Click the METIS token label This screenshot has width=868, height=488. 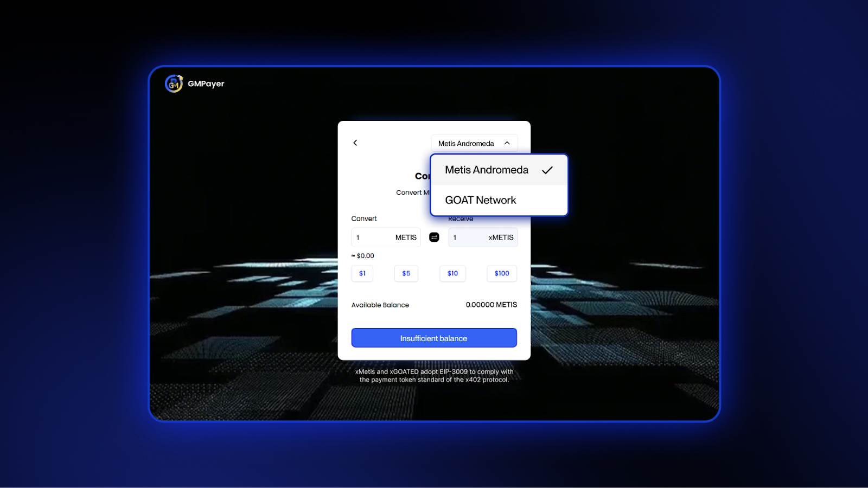(406, 237)
